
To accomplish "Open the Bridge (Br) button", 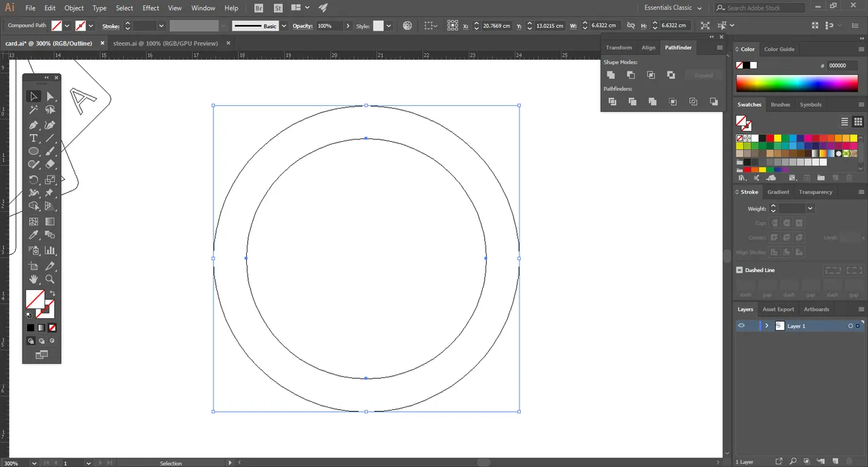I will (x=260, y=8).
